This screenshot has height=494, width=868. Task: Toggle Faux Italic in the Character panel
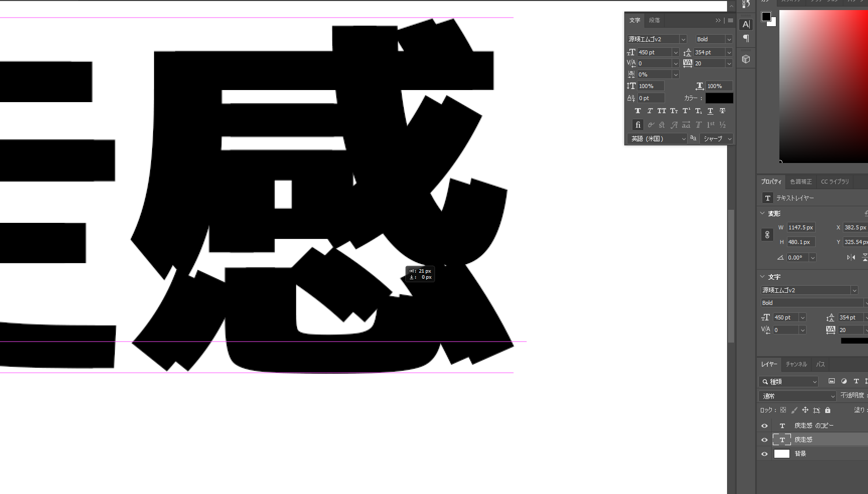pos(649,111)
